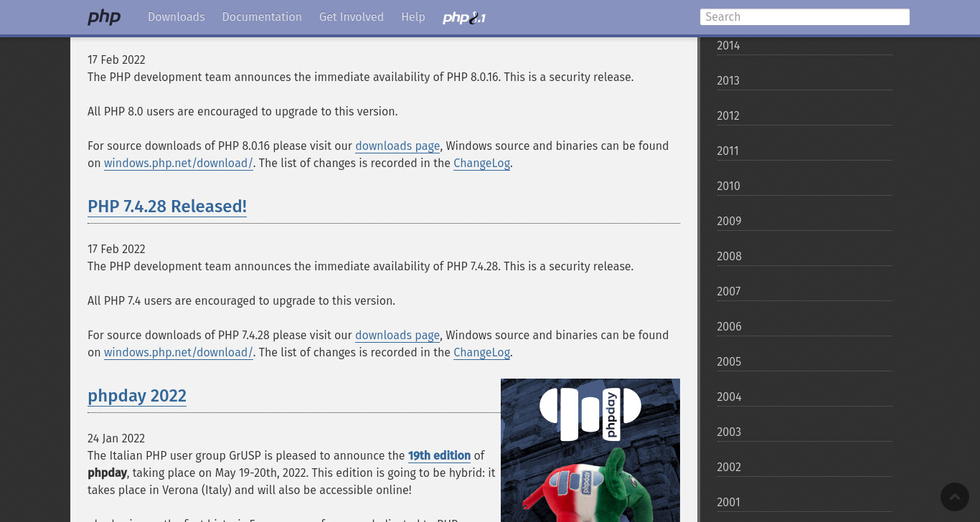This screenshot has height=522, width=980.
Task: Click the 24 Jan 2022 date text
Action: [x=116, y=439]
